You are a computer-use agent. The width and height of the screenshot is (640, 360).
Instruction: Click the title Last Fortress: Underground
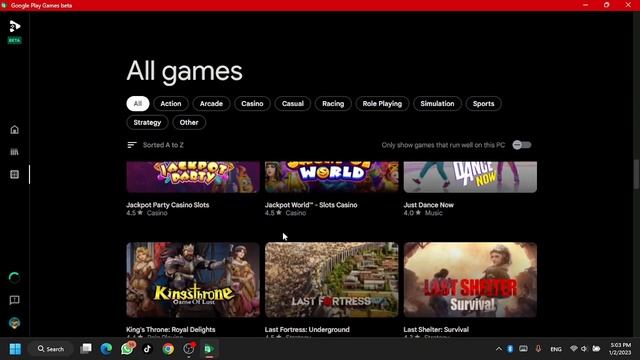coord(307,329)
